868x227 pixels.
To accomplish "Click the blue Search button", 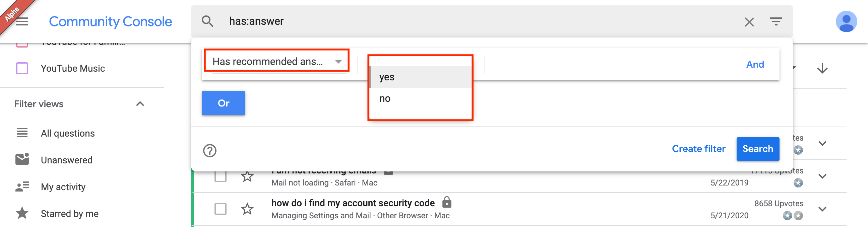I will [758, 149].
